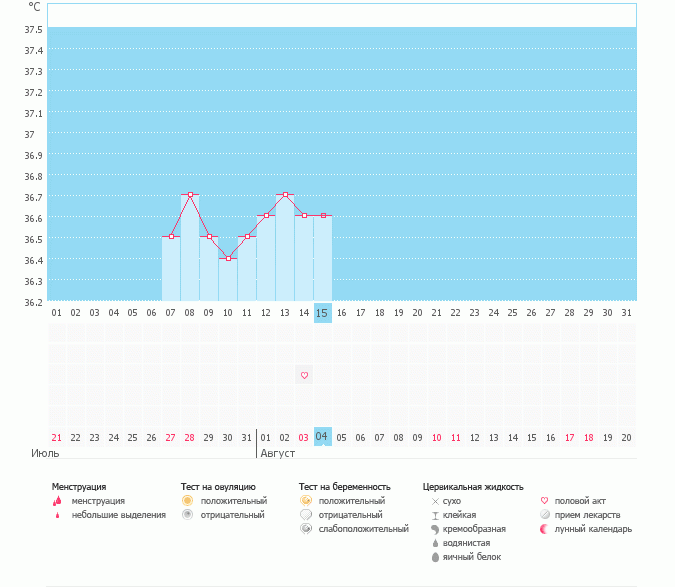The width and height of the screenshot is (675, 587).
Task: Click the heart icon on cycle day 14
Action: click(x=304, y=375)
